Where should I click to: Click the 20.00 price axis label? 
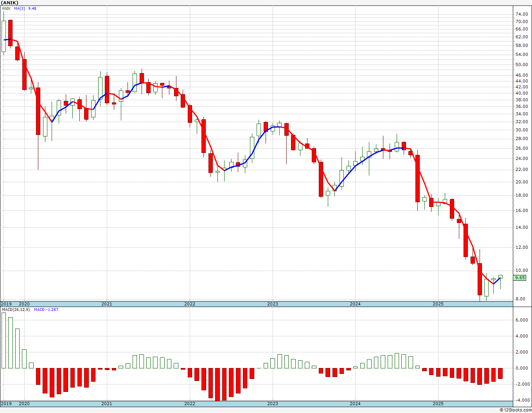click(522, 182)
